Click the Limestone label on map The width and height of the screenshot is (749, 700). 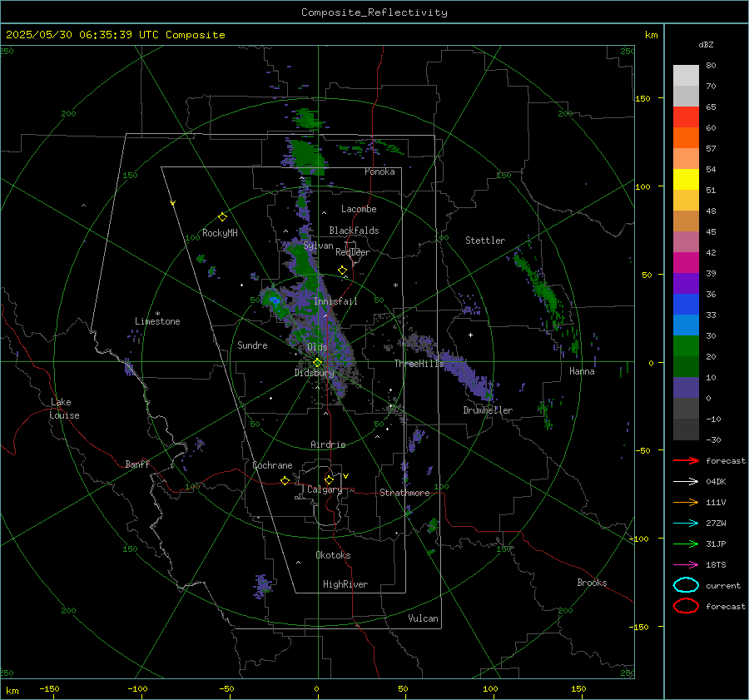157,321
